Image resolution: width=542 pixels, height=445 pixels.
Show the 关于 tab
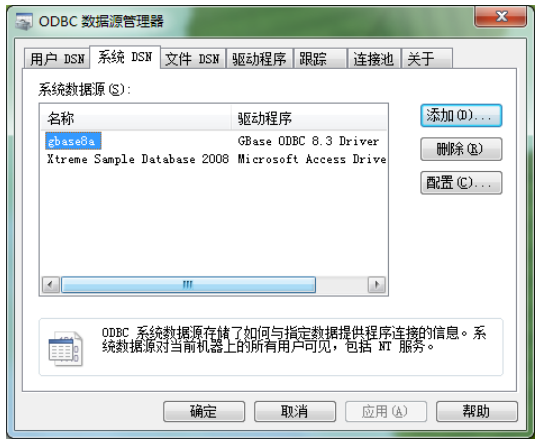427,58
